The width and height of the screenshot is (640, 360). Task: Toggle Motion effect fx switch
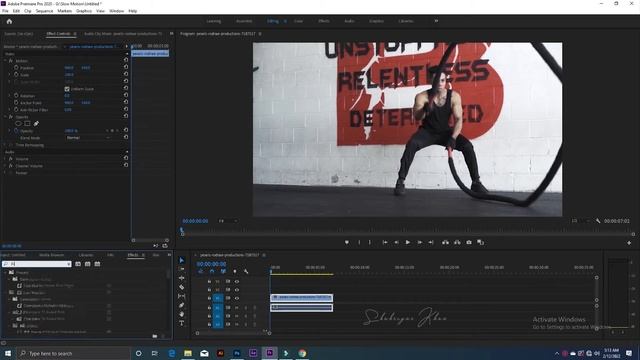[x=11, y=60]
